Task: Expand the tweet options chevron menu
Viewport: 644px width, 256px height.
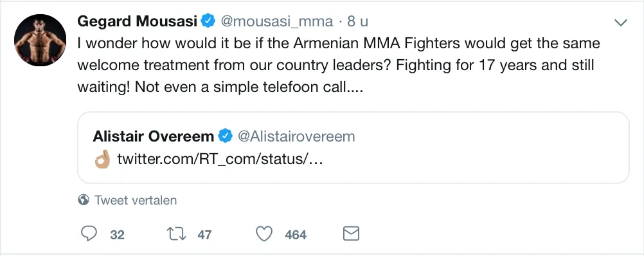Action: pyautogui.click(x=621, y=23)
